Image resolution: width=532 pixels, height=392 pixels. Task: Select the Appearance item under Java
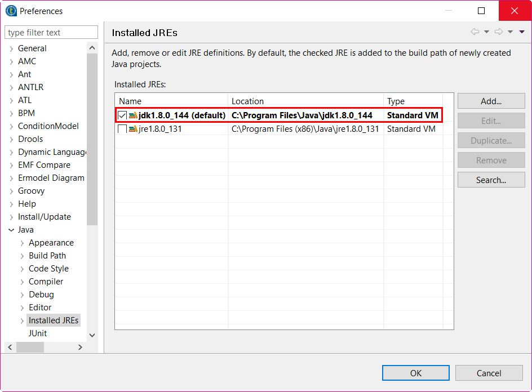click(51, 243)
